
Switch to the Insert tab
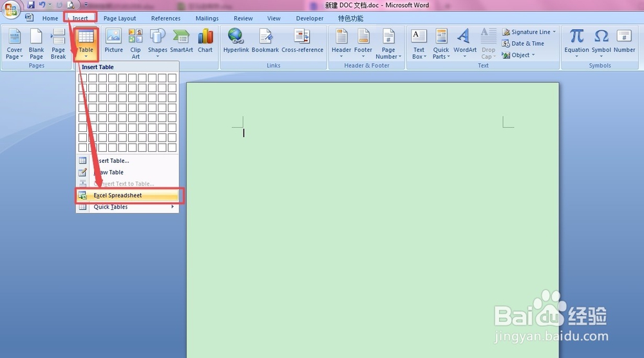pos(80,19)
